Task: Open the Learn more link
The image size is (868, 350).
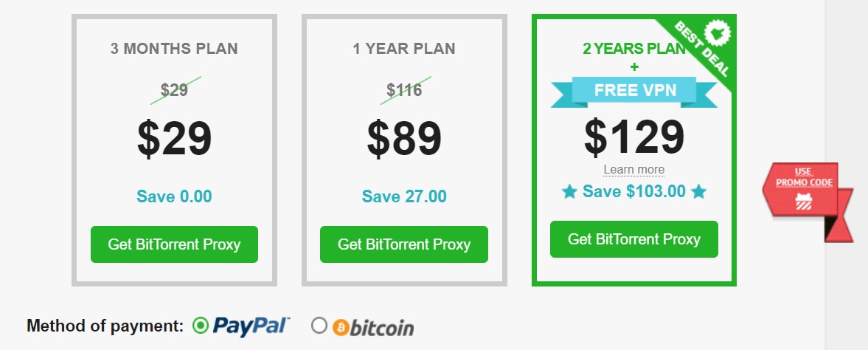Action: point(633,169)
